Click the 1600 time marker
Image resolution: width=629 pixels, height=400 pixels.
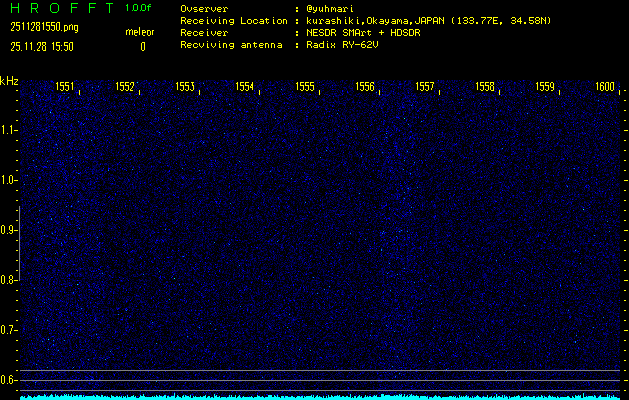[x=605, y=87]
